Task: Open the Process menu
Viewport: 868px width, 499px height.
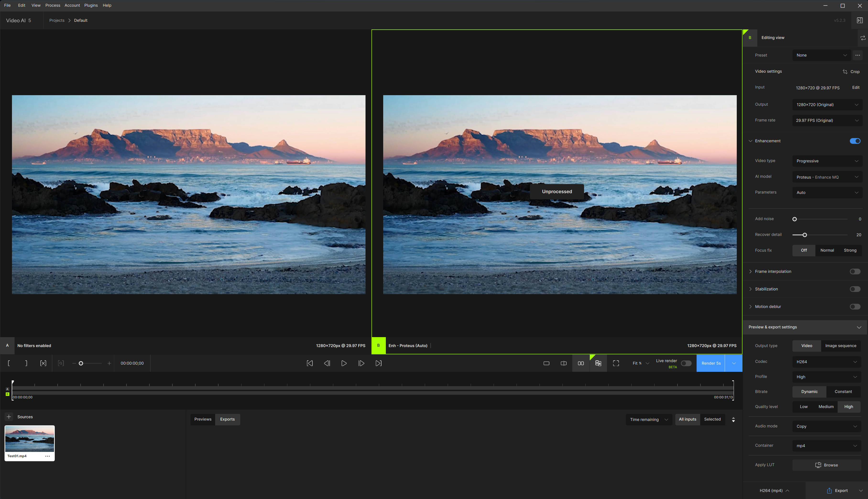Action: click(x=52, y=5)
